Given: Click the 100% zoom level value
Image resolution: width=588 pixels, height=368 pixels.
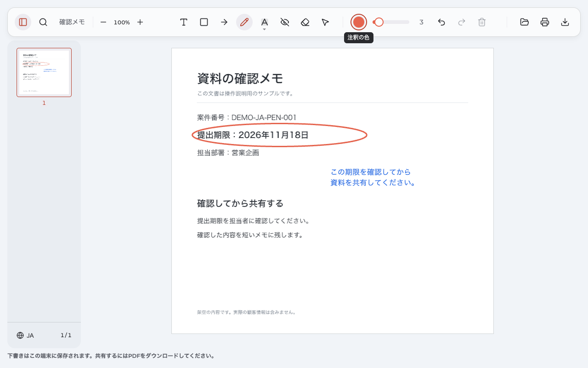Looking at the screenshot, I should click(x=122, y=22).
